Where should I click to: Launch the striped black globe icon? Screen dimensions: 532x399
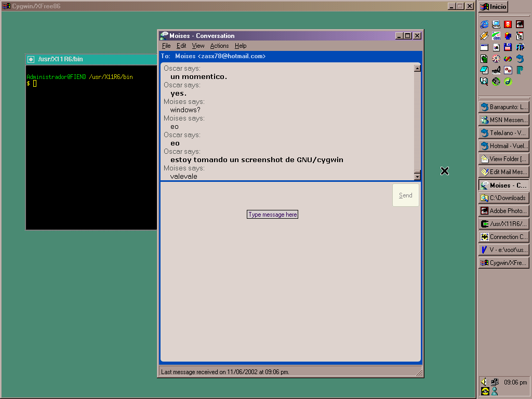[496, 82]
